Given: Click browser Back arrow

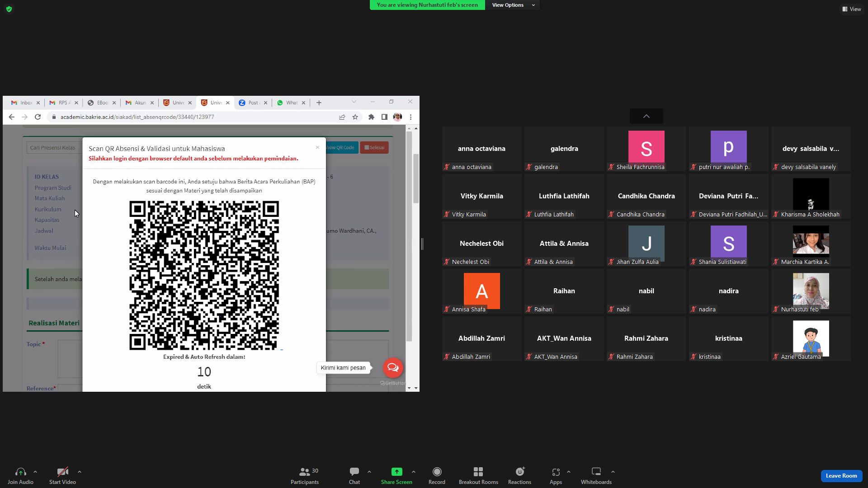Looking at the screenshot, I should (12, 117).
